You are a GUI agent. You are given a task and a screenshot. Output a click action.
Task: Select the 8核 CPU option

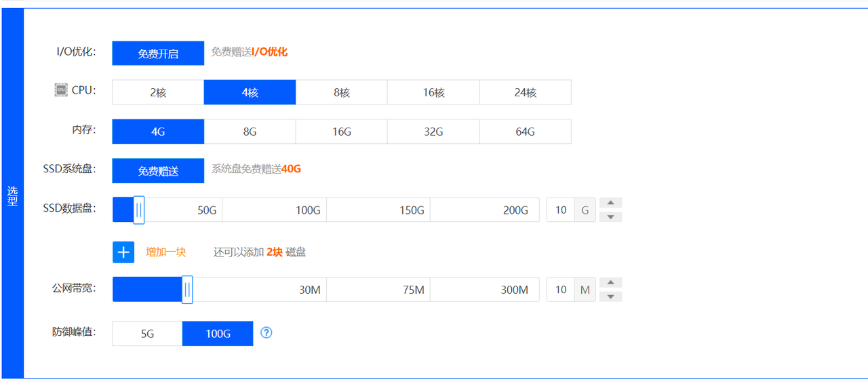[342, 92]
